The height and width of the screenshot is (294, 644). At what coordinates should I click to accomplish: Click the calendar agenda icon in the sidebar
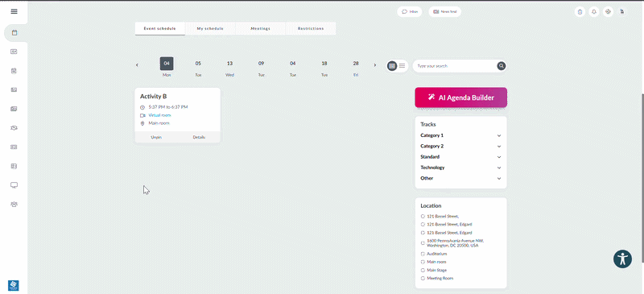coord(14,33)
